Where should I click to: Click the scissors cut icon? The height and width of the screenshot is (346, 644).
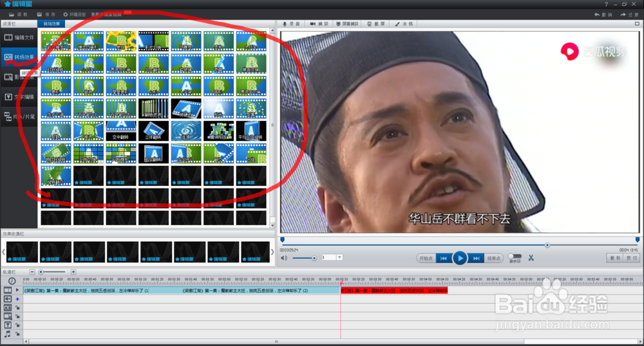click(x=531, y=258)
